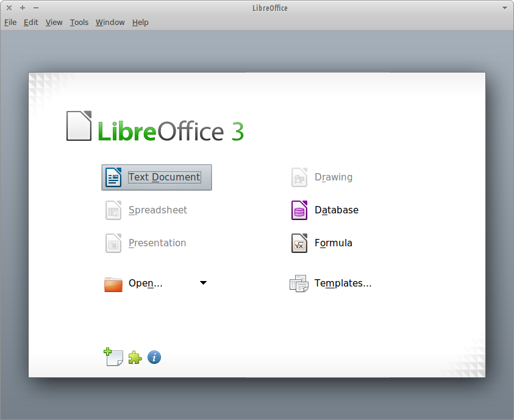Click the purple Database icon
The image size is (514, 420).
point(299,210)
